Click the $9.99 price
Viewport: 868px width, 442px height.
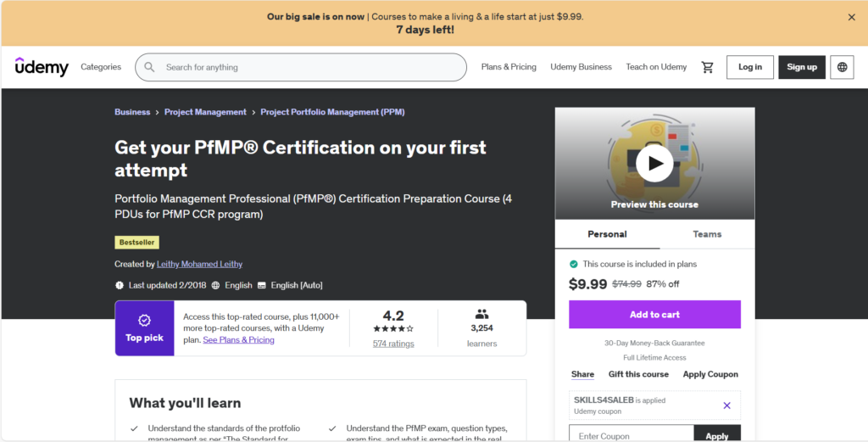(x=588, y=283)
